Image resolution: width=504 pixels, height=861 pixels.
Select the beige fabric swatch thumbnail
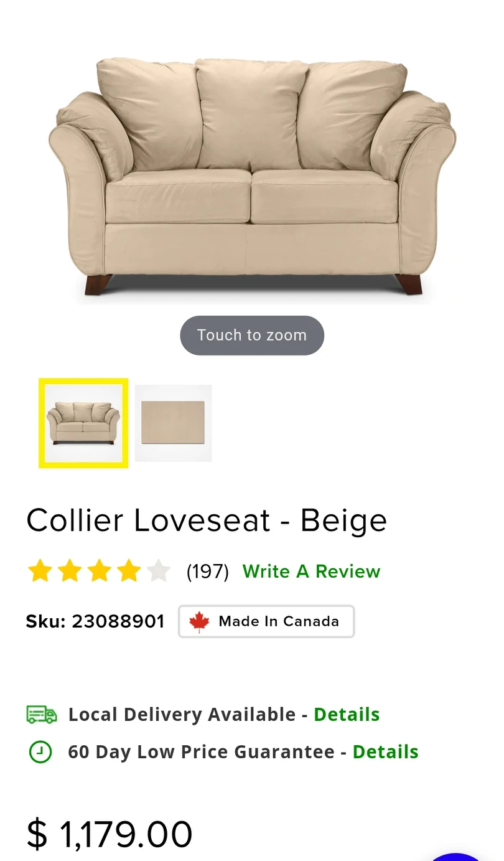(x=173, y=423)
